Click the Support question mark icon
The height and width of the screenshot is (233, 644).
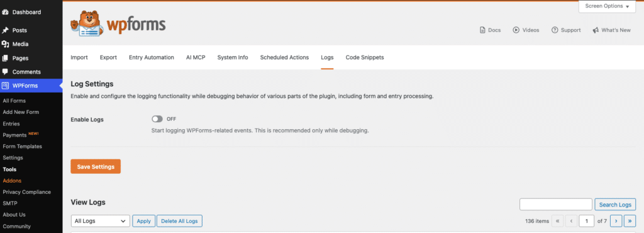555,30
